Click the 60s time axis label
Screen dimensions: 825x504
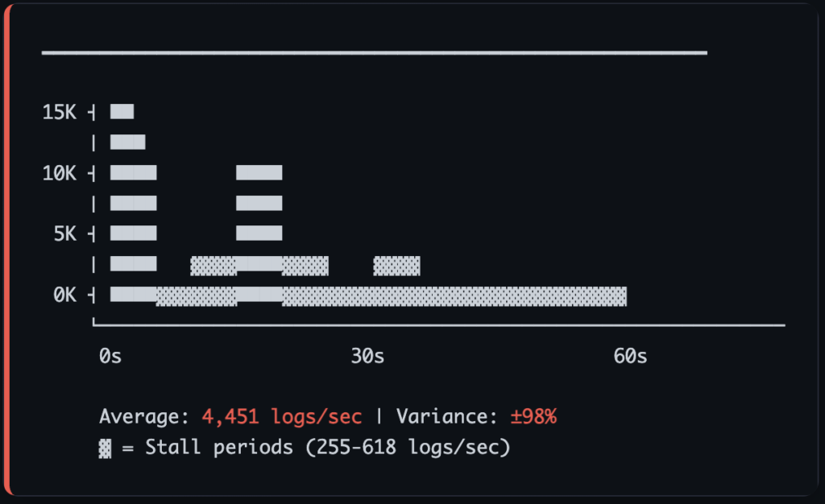630,356
